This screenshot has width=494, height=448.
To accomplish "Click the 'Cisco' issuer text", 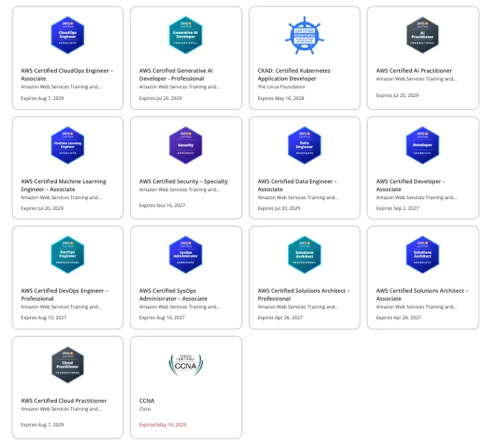I will pyautogui.click(x=145, y=409).
